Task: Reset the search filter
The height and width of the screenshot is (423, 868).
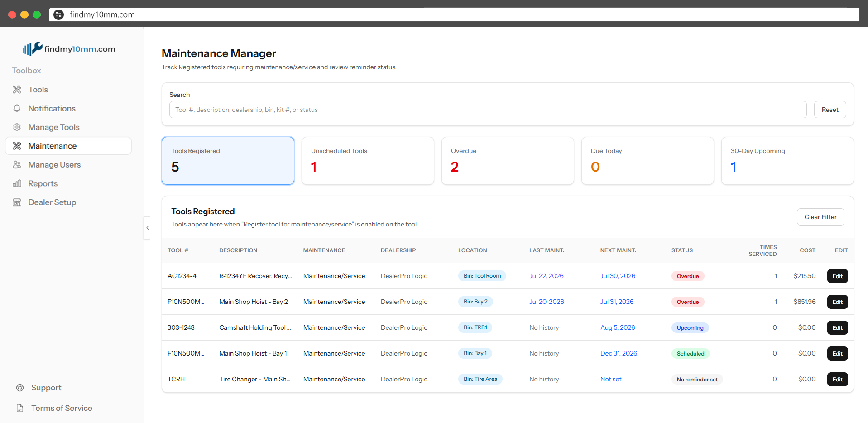Action: (830, 110)
